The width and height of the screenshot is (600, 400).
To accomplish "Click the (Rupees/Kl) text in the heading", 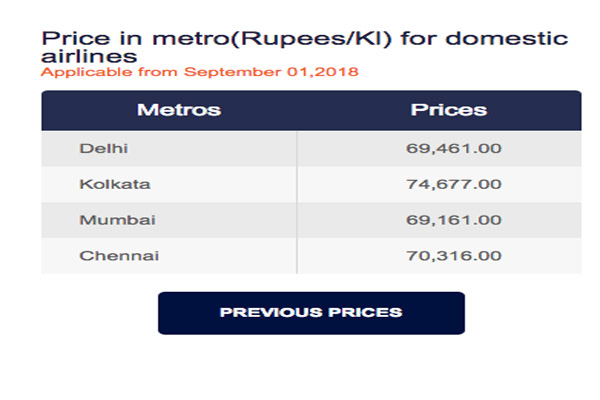I will [311, 39].
